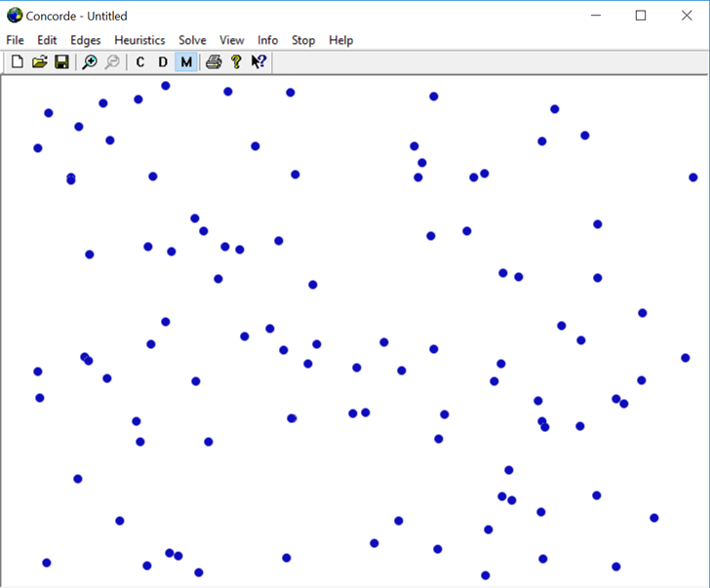Viewport: 710px width, 588px height.
Task: Click the Zoom Out magnifier icon
Action: coord(112,61)
